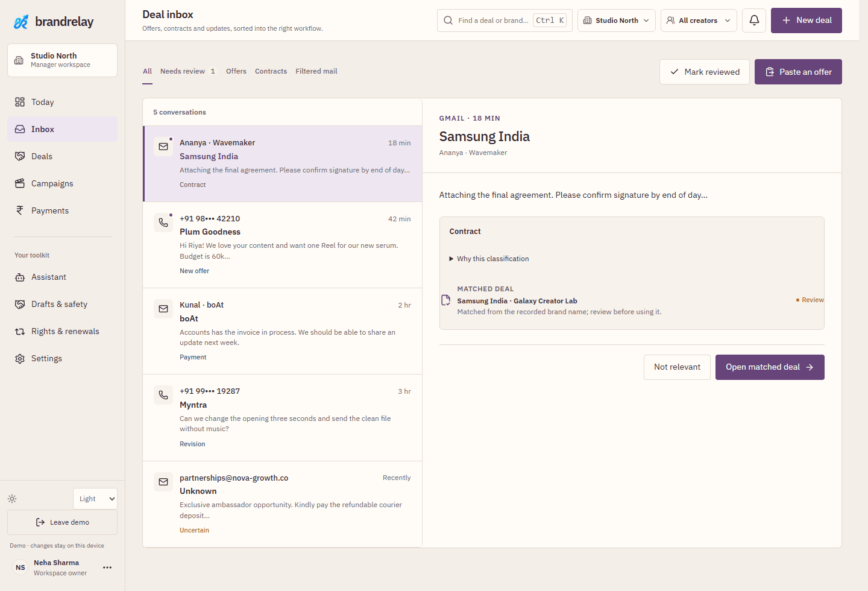Click sender partnerships@nova-growth.co

coord(234,478)
